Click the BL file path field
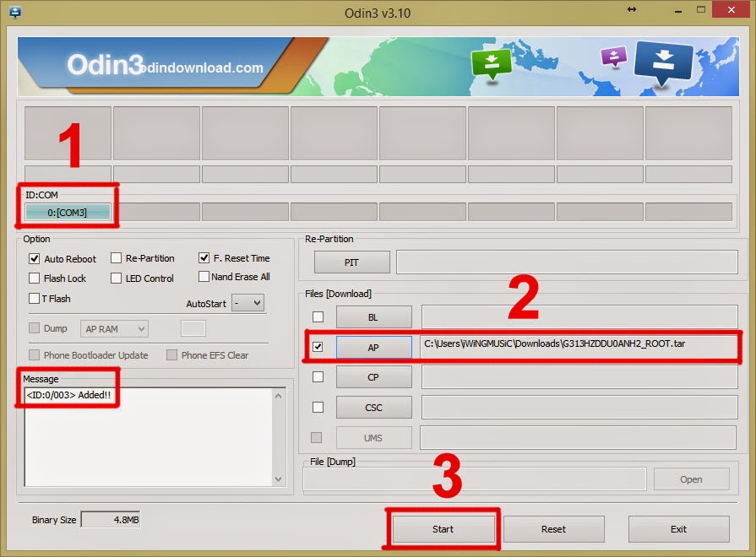The height and width of the screenshot is (557, 756). (579, 316)
